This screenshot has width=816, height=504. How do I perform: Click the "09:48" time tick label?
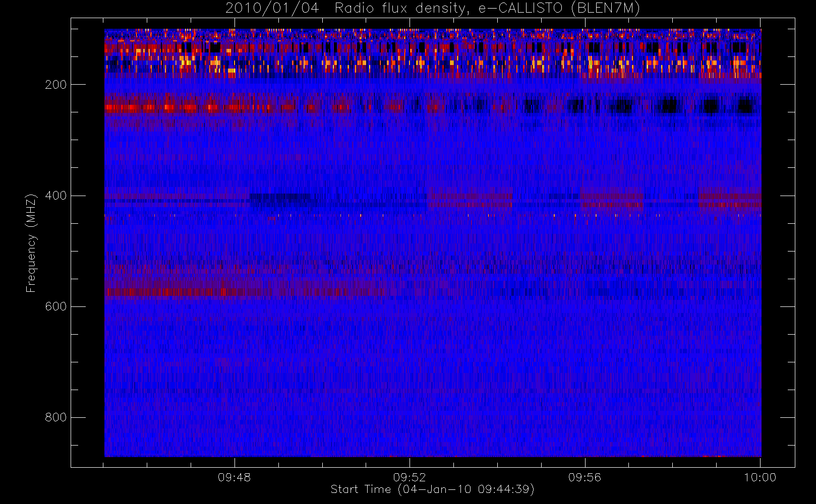tap(234, 477)
